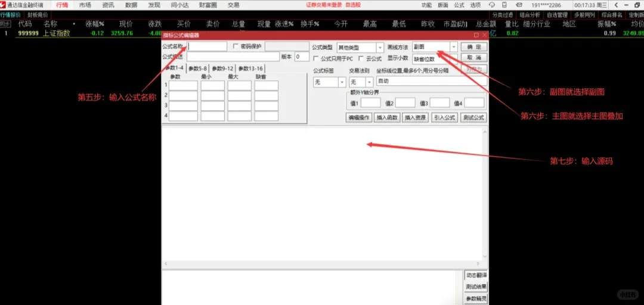The height and width of the screenshot is (305, 644).
Task: Click the 通达信 app logo icon
Action: pyautogui.click(x=4, y=5)
